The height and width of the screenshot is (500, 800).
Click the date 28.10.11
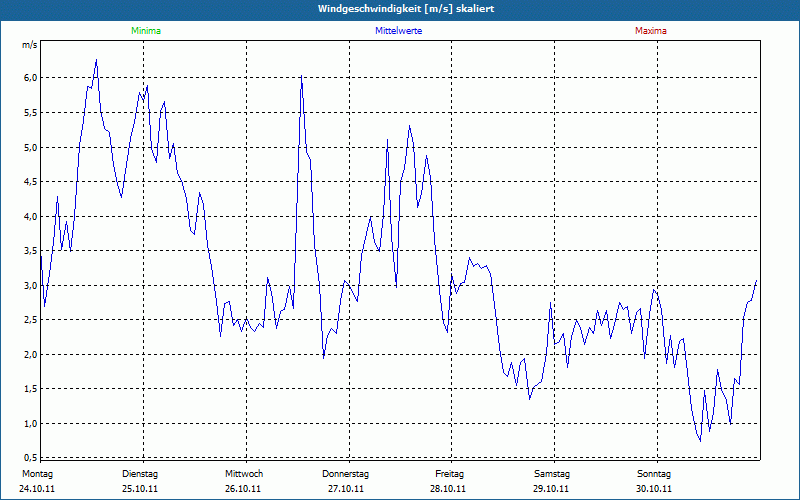click(x=448, y=489)
